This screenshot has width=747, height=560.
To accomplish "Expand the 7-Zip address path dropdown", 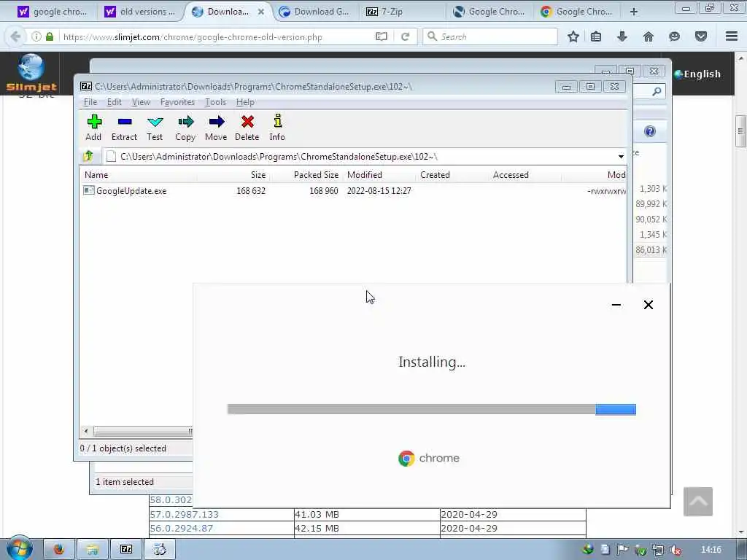I will [x=621, y=157].
